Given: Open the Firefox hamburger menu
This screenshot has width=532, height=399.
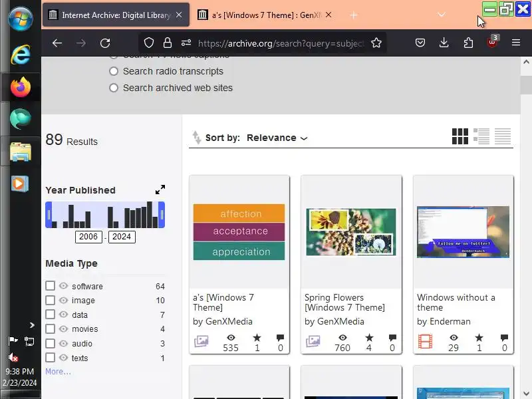Looking at the screenshot, I should (x=516, y=43).
